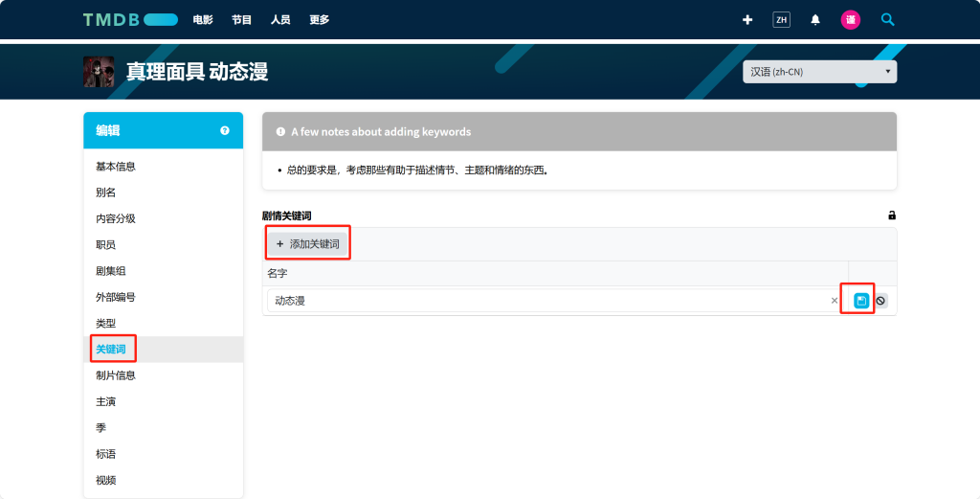Clear the keyword field with the × icon
The height and width of the screenshot is (499, 980).
coord(834,301)
